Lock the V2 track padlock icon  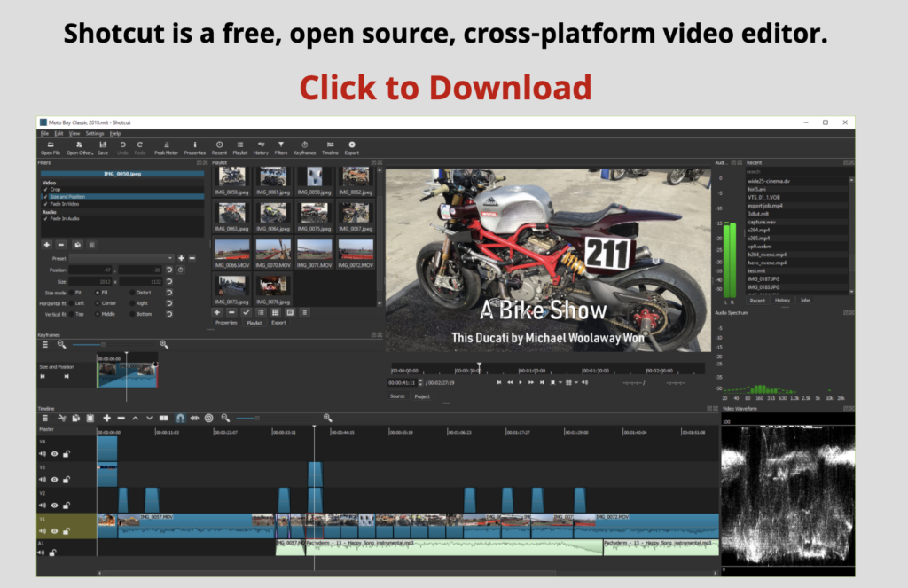click(x=66, y=506)
